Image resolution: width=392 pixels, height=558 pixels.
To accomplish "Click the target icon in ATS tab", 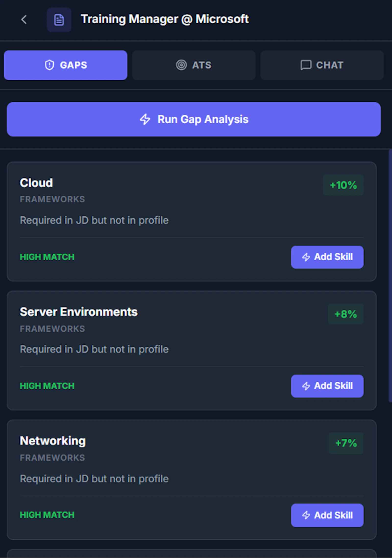I will [x=181, y=65].
